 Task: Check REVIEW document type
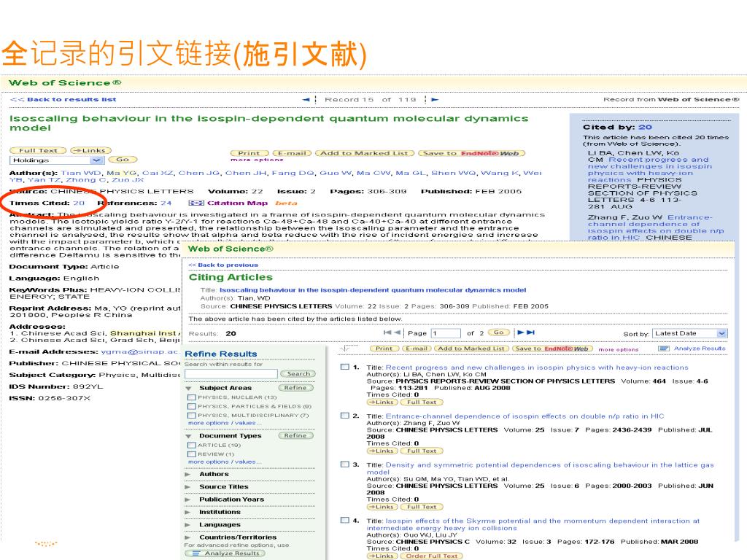click(192, 454)
